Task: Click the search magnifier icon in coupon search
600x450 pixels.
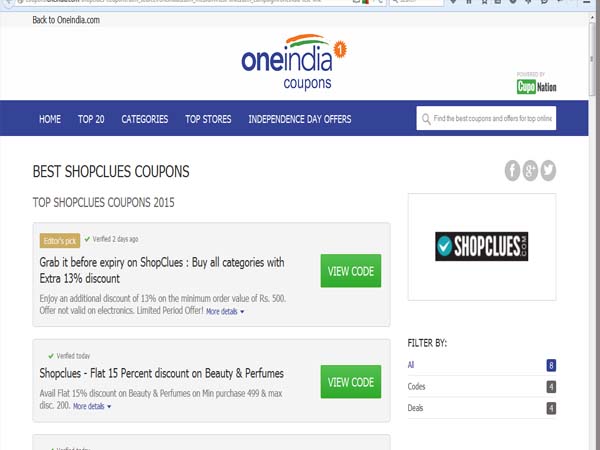Action: click(426, 119)
